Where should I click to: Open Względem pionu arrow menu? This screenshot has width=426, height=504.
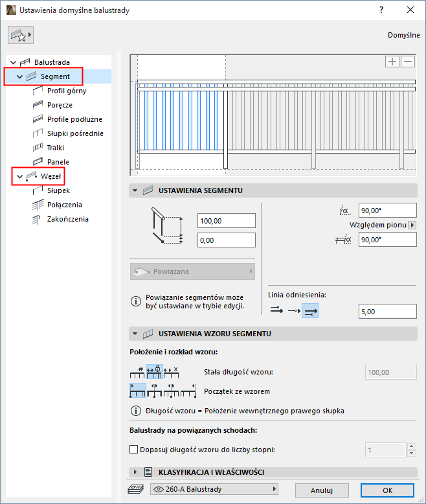tap(412, 225)
